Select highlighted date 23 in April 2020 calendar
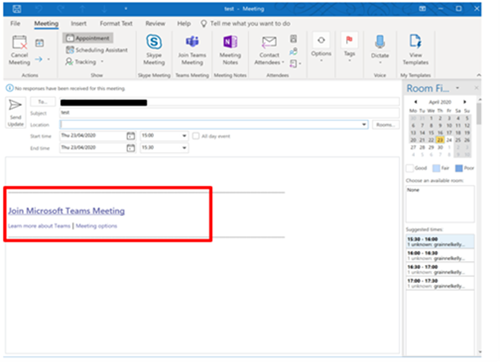 440,140
